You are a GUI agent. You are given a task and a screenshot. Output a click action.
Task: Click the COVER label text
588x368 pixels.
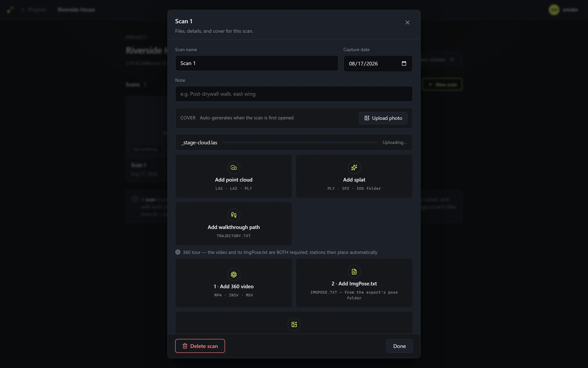point(188,118)
